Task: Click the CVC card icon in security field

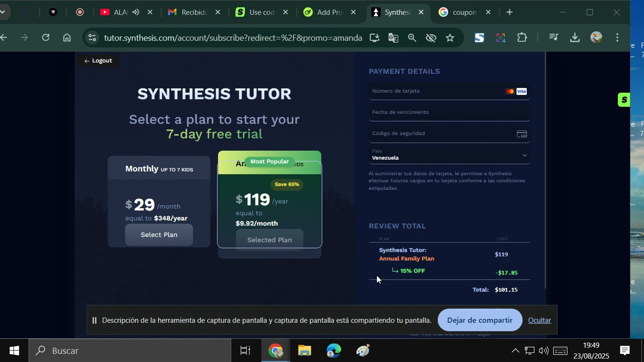Action: pos(522,134)
